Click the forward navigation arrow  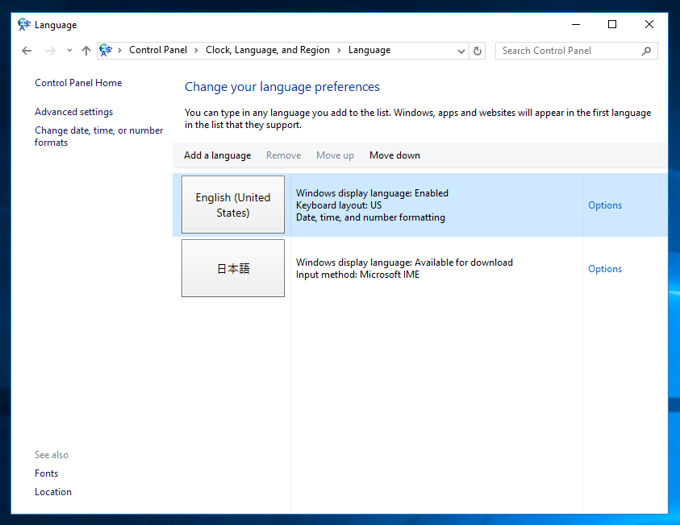[x=50, y=51]
